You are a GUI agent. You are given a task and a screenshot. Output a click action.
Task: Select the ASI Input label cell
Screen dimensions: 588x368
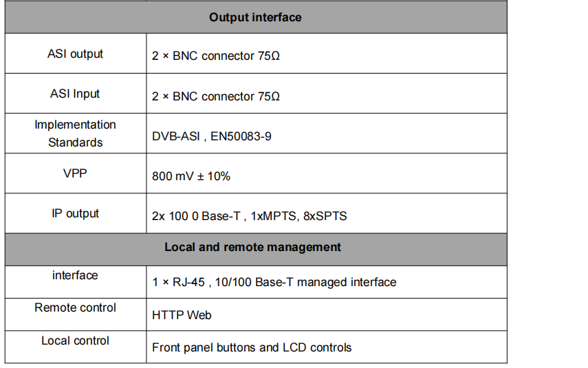click(75, 94)
